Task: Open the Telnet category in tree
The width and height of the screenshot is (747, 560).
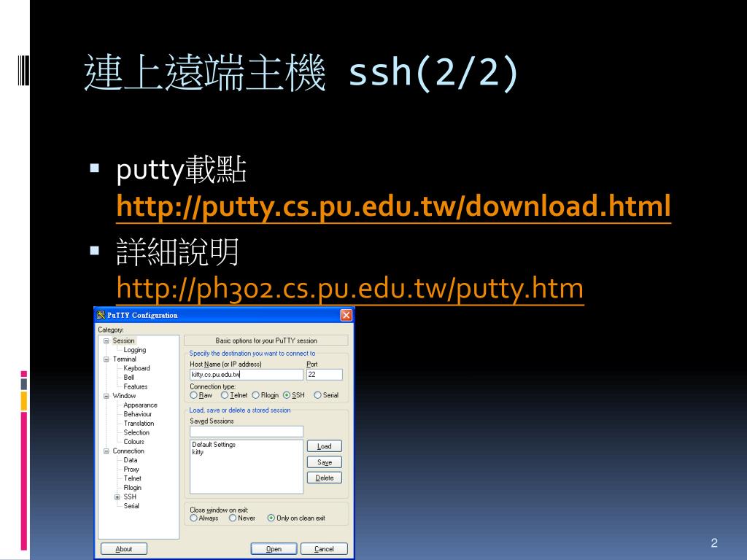Action: coord(133,478)
